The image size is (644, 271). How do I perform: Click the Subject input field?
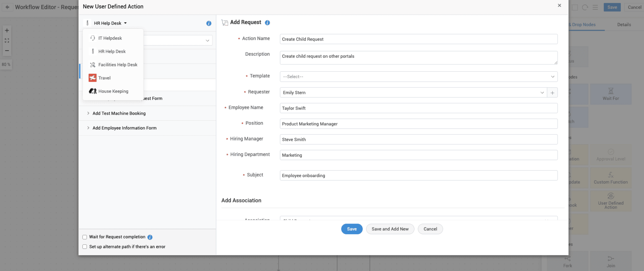tap(419, 176)
